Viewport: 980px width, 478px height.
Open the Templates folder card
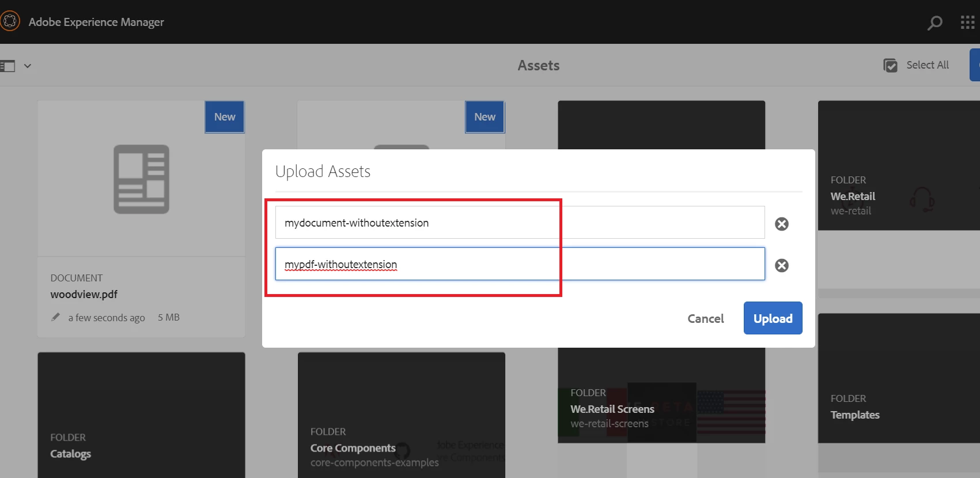899,378
